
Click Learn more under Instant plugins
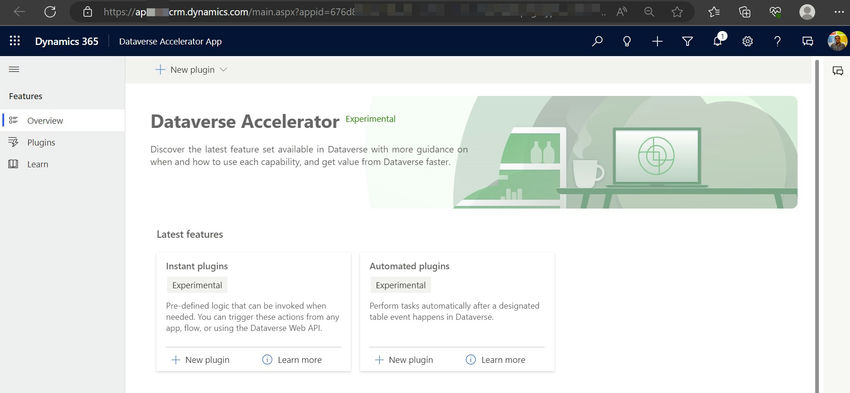coord(292,360)
